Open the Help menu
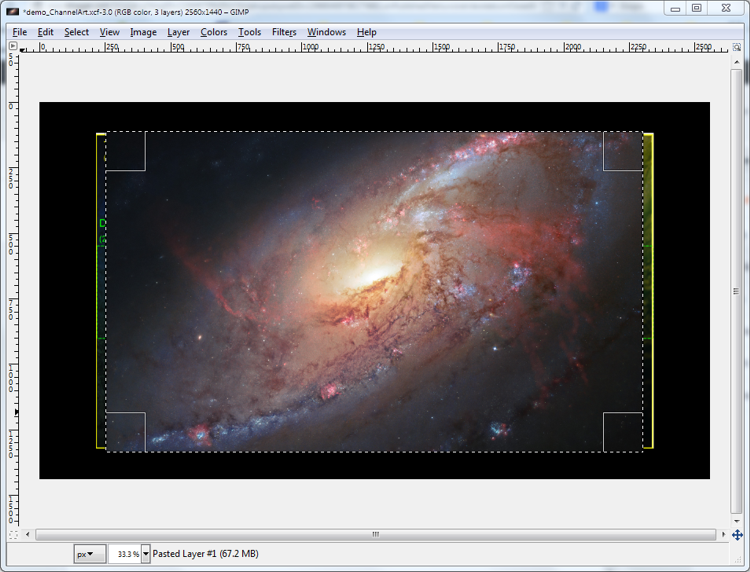Viewport: 750px width, 572px height. tap(366, 32)
